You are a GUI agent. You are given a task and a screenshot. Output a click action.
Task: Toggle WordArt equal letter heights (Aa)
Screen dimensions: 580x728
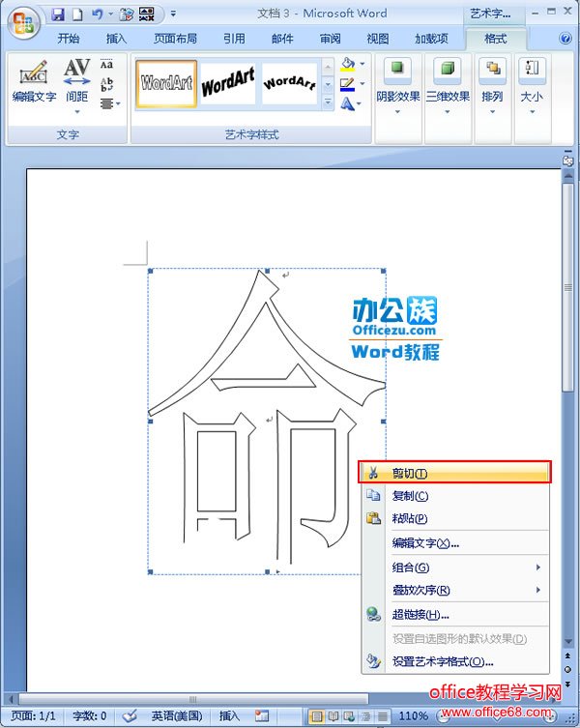tap(106, 64)
